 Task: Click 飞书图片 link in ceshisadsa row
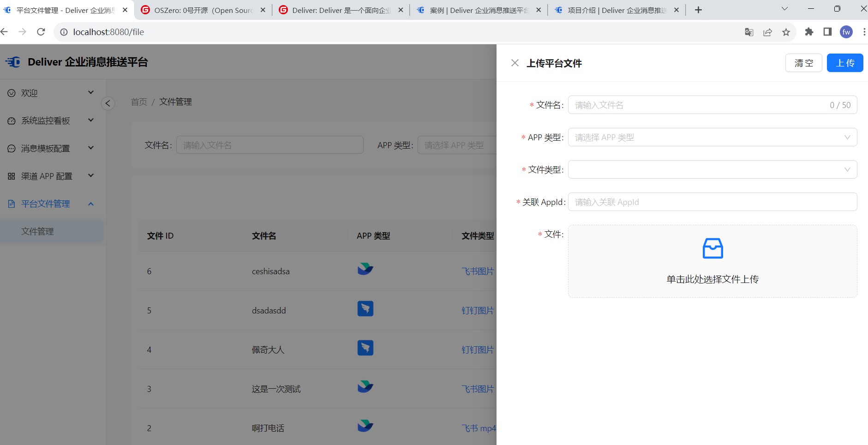pos(478,271)
